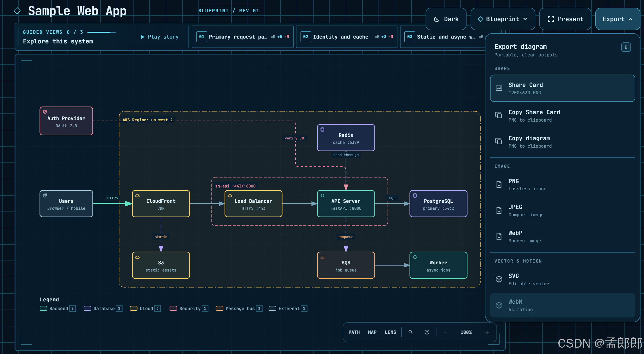Open guided view 02 Identity and cache
Image resolution: width=644 pixels, height=354 pixels.
point(347,37)
